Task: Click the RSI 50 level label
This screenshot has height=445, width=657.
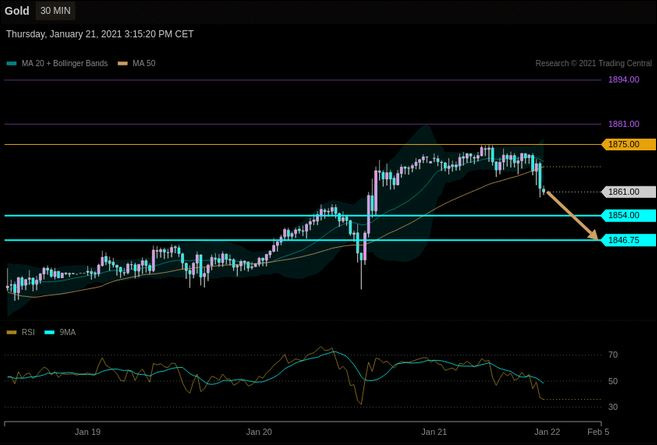Action: (x=613, y=381)
